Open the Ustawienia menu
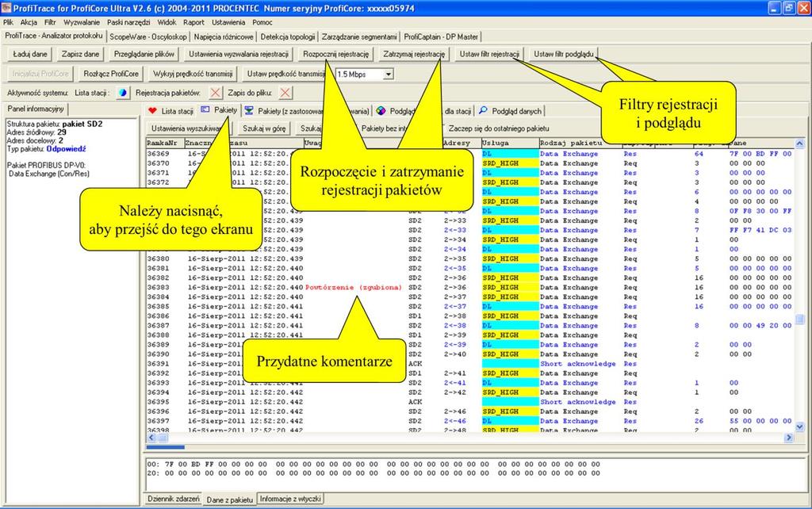 (228, 22)
